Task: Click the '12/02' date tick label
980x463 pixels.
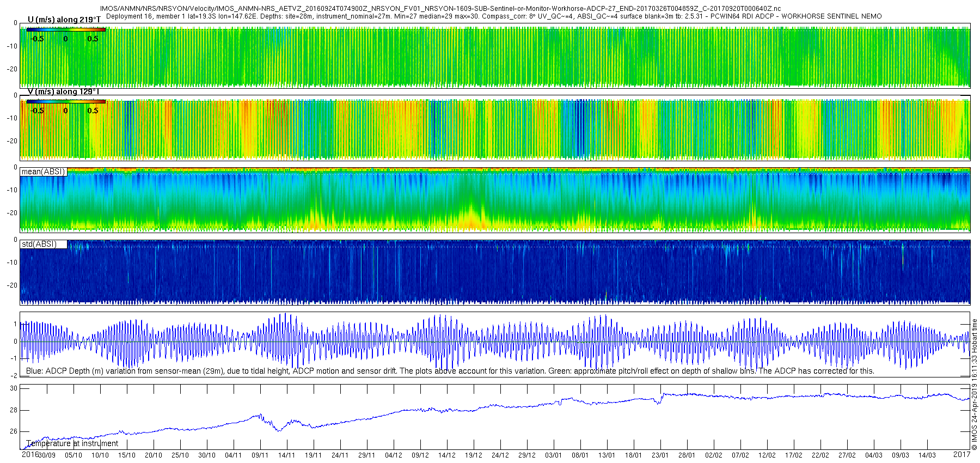Action: tap(767, 455)
